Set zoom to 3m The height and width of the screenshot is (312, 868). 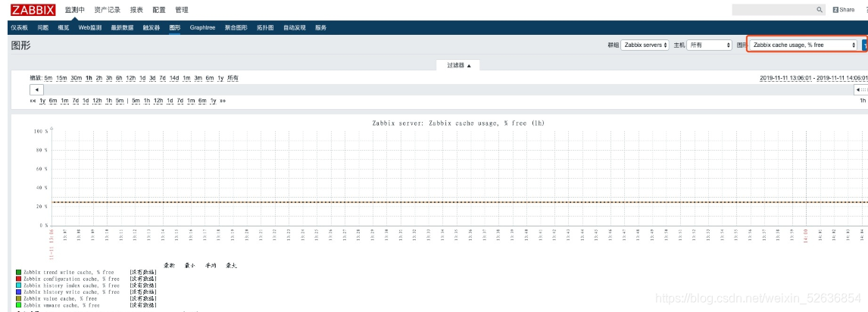[x=198, y=78]
